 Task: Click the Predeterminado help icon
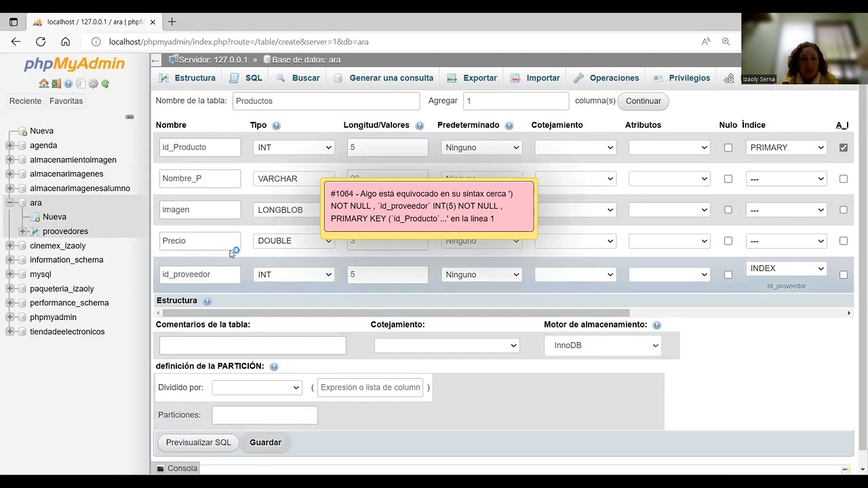(x=509, y=125)
